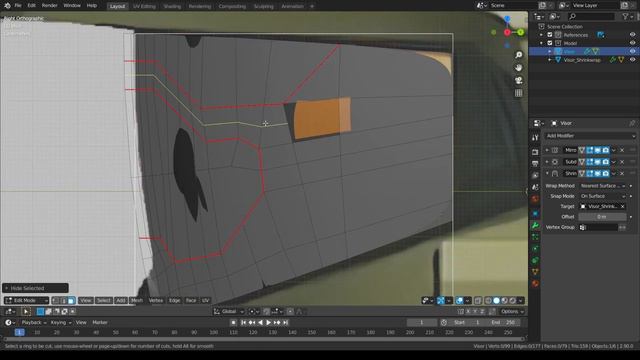Image resolution: width=640 pixels, height=360 pixels.
Task: Click play animation button
Action: tap(269, 322)
